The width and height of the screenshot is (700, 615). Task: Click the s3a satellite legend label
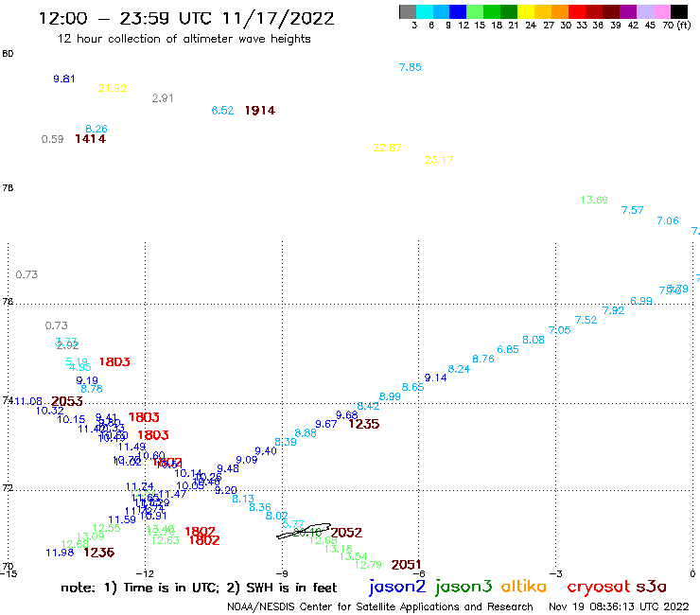(x=651, y=587)
